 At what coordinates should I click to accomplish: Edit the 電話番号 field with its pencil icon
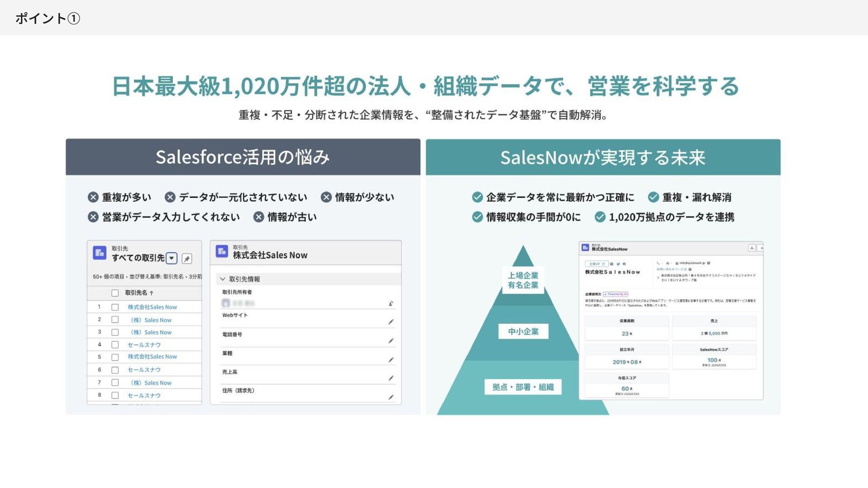pyautogui.click(x=391, y=341)
